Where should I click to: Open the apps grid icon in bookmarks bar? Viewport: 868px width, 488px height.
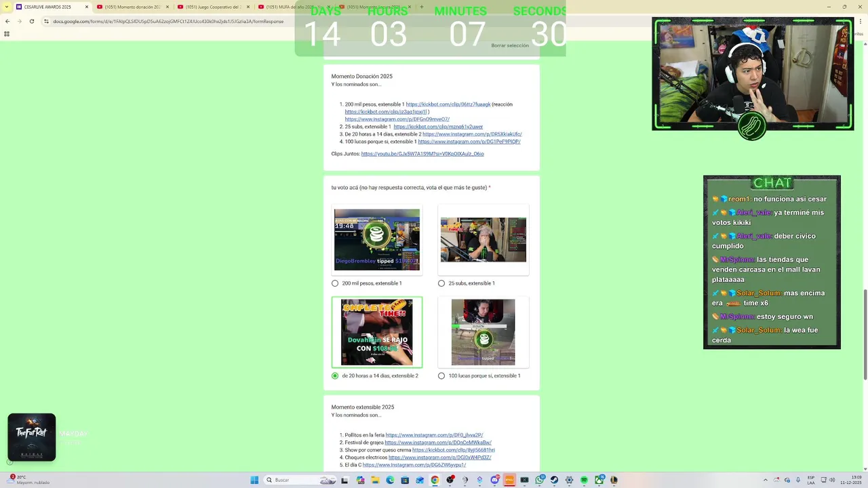(7, 34)
